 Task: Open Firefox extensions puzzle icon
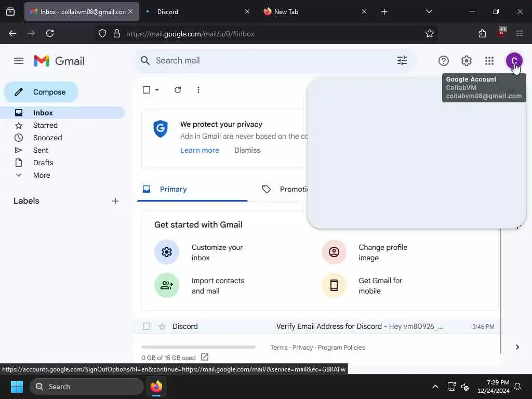(482, 33)
